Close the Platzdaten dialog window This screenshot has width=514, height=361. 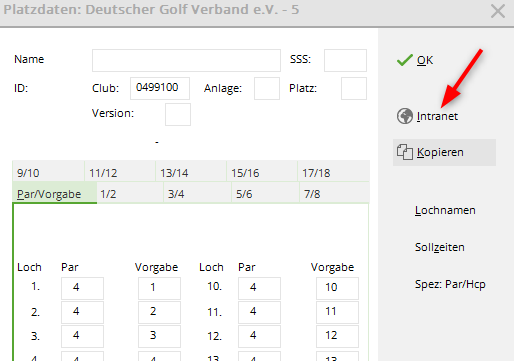[x=498, y=11]
